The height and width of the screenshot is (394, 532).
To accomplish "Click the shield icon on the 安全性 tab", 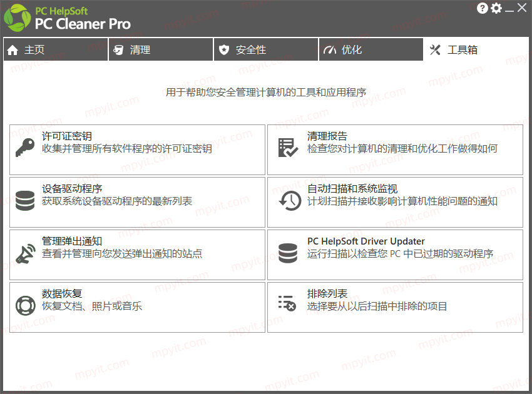I will (x=224, y=50).
